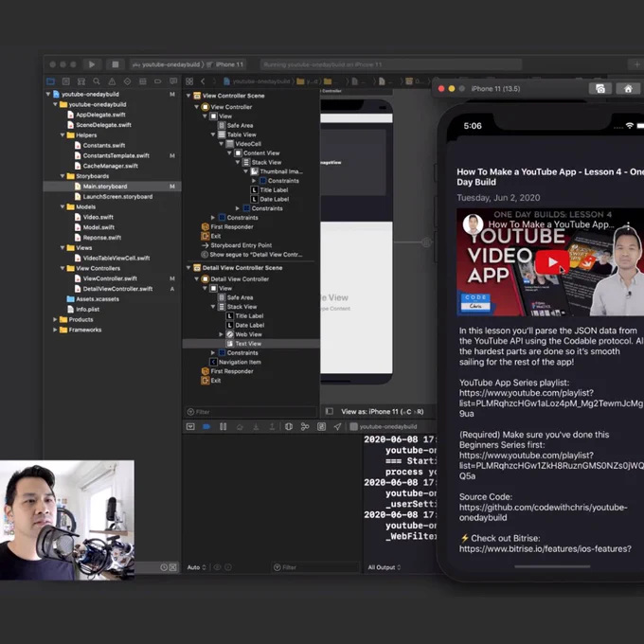Open the Symbol navigator
The height and width of the screenshot is (644, 644).
point(81,81)
